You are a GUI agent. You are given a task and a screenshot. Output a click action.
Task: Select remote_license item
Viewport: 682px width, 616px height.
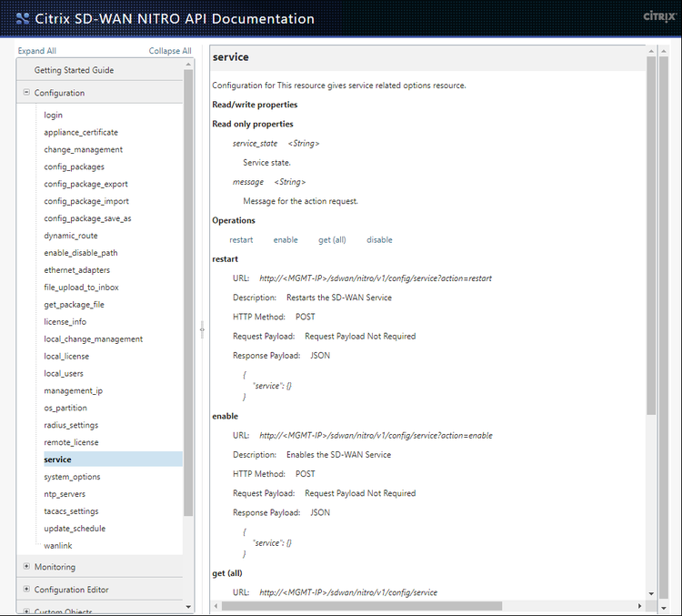[x=71, y=442]
